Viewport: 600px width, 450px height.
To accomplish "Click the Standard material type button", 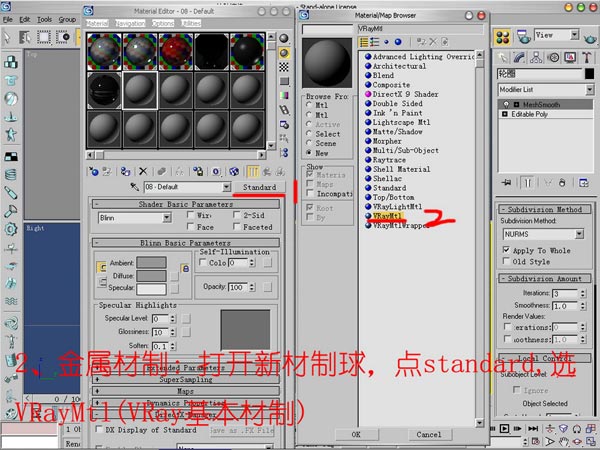I will (x=259, y=187).
